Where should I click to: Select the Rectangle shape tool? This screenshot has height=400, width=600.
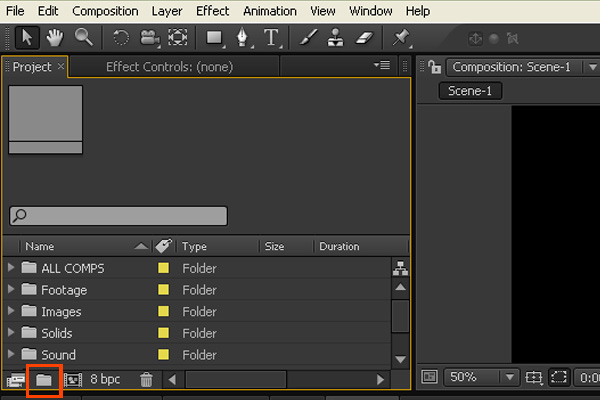[215, 38]
